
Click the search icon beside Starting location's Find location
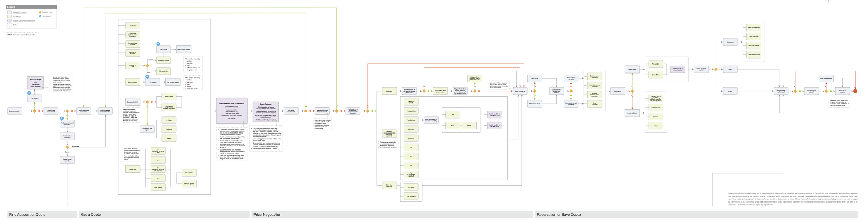click(147, 77)
